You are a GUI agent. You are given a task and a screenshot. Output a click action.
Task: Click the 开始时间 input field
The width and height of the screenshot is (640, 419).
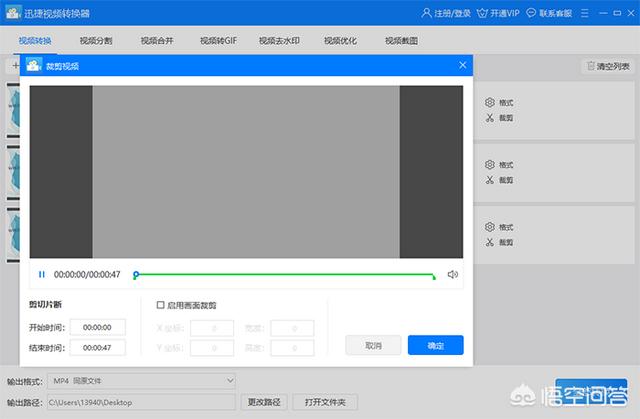pos(98,327)
